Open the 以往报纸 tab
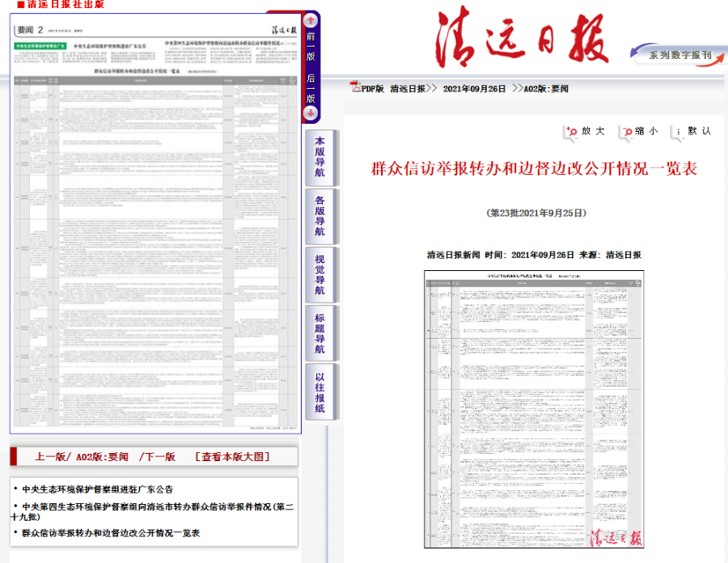 click(320, 392)
